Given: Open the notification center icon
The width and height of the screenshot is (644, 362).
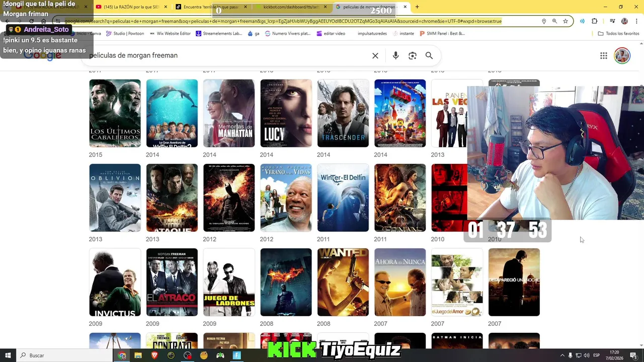Looking at the screenshot, I should point(633,355).
